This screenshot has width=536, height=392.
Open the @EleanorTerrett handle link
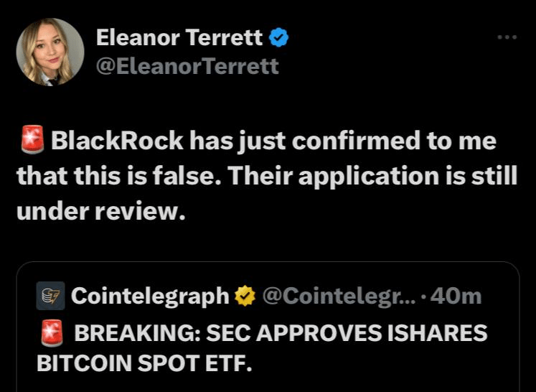187,66
